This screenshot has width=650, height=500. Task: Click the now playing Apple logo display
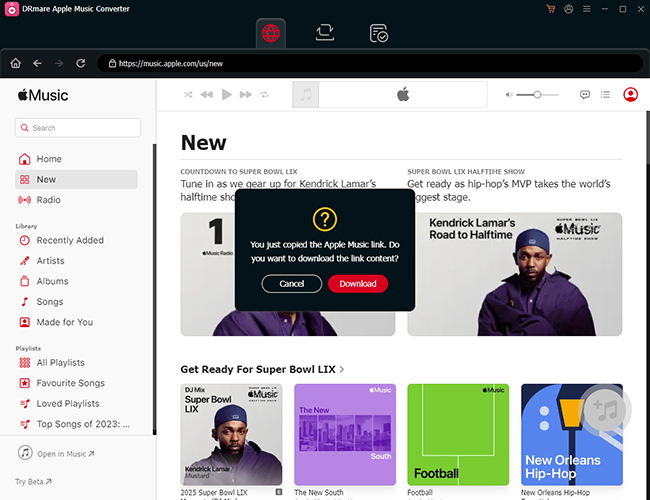tap(403, 95)
